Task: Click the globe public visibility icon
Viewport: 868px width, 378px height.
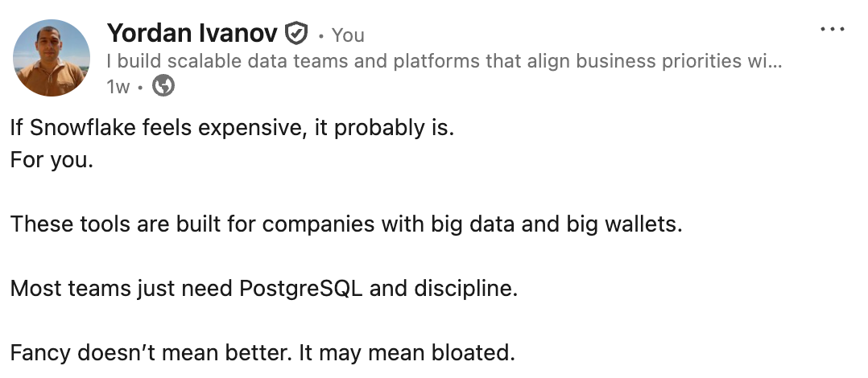Action: tap(163, 86)
